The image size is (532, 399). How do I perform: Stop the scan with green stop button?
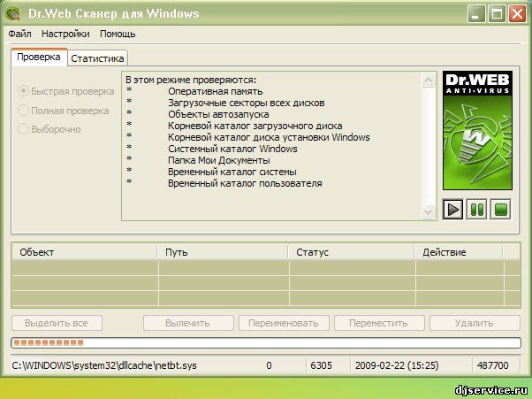point(500,210)
